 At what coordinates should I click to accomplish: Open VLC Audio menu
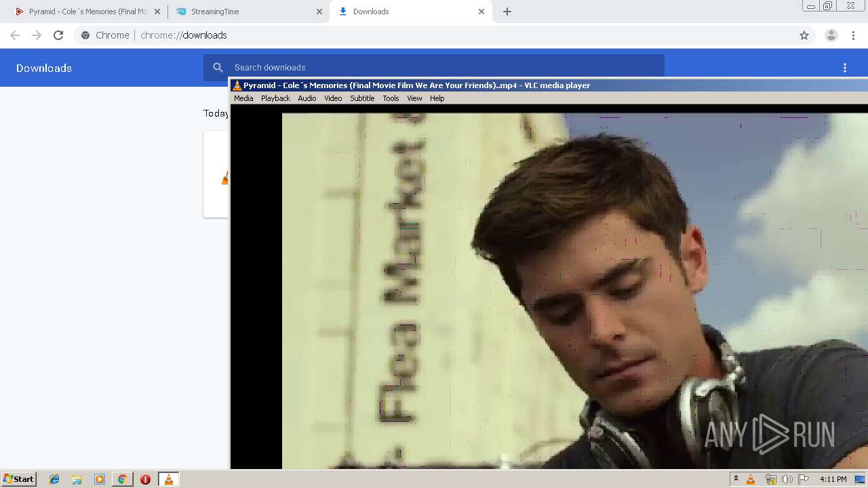click(307, 98)
